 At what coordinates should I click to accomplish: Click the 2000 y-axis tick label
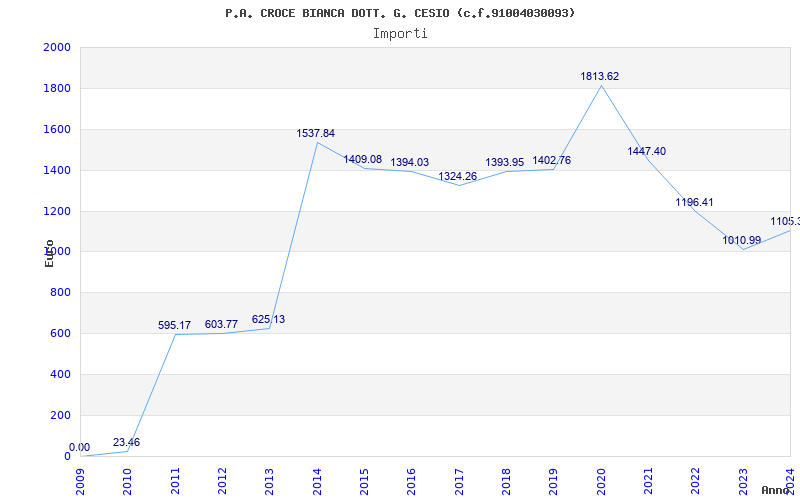click(x=57, y=47)
